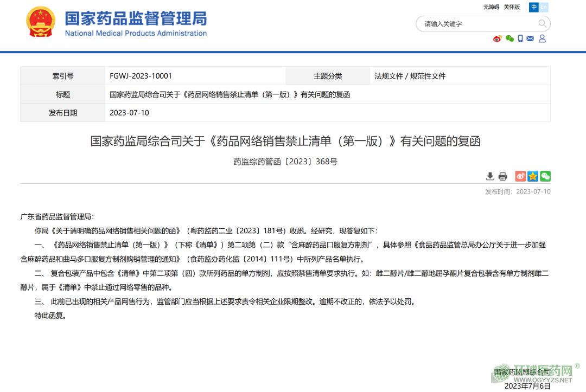The width and height of the screenshot is (586, 392).
Task: Download the document via download icon
Action: tap(490, 176)
